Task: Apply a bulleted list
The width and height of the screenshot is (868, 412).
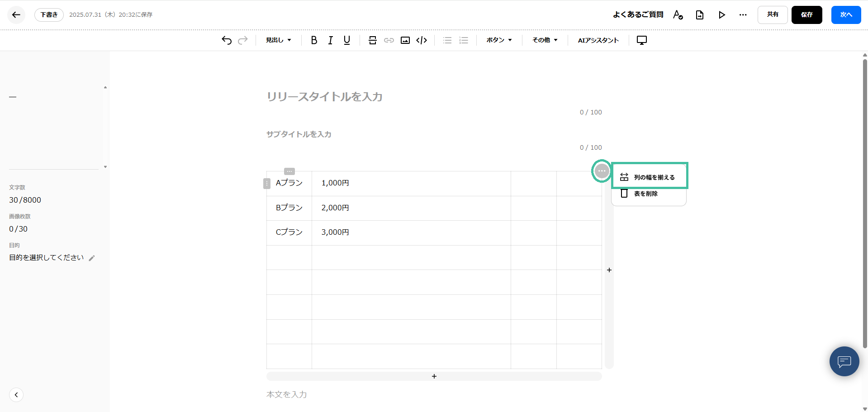Action: pyautogui.click(x=447, y=40)
